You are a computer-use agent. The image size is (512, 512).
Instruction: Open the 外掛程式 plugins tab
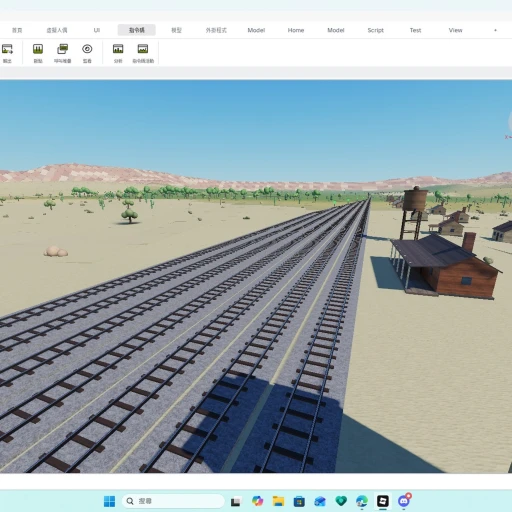[x=216, y=30]
